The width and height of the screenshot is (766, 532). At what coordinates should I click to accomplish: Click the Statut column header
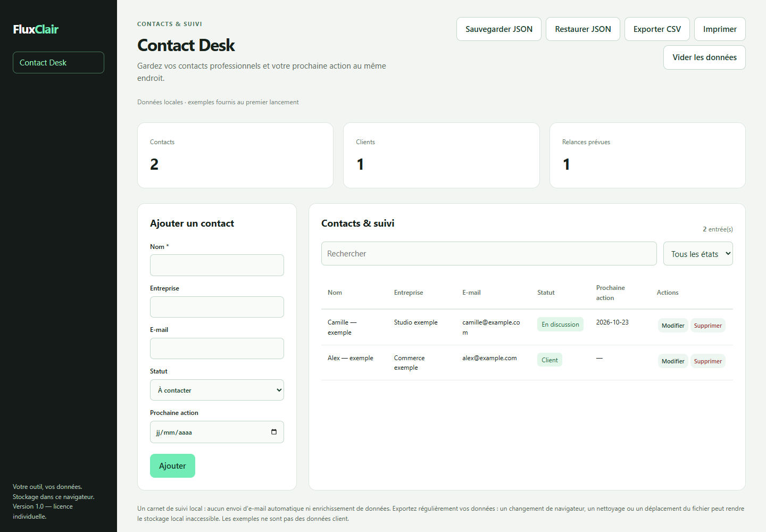click(546, 293)
